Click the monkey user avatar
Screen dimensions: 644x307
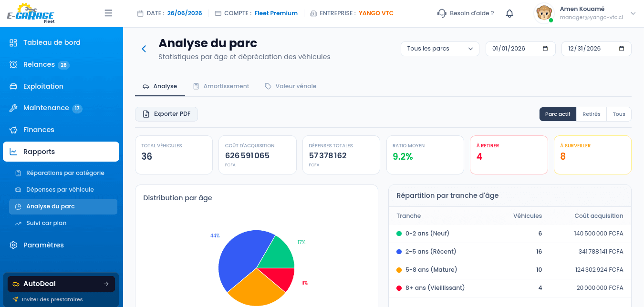pos(543,13)
